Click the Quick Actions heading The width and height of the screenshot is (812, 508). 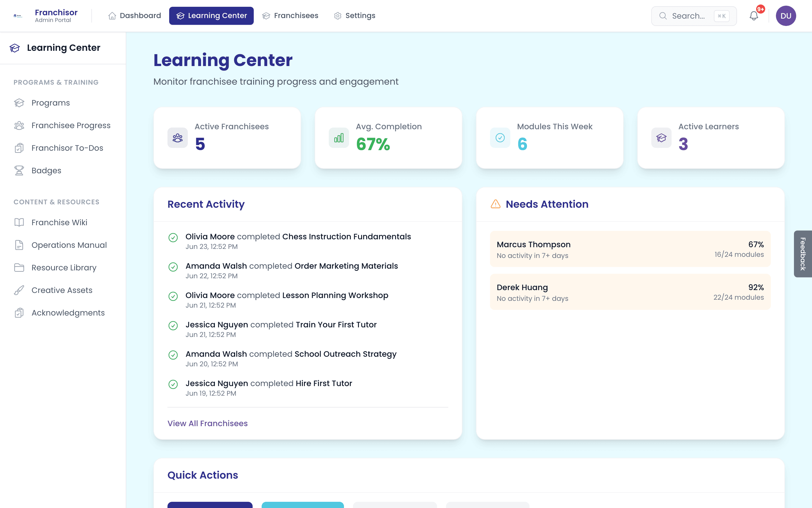(x=203, y=475)
